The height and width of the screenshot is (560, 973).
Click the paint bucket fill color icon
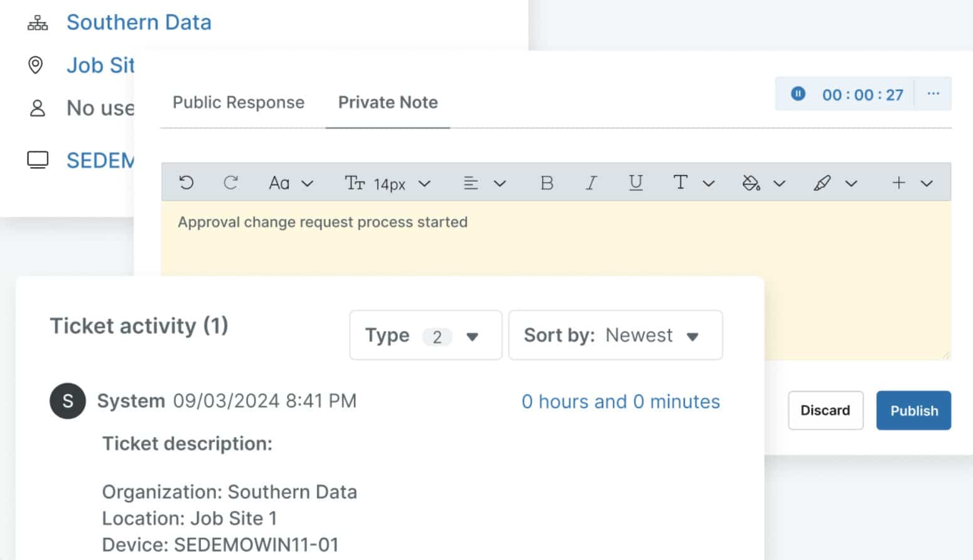751,183
